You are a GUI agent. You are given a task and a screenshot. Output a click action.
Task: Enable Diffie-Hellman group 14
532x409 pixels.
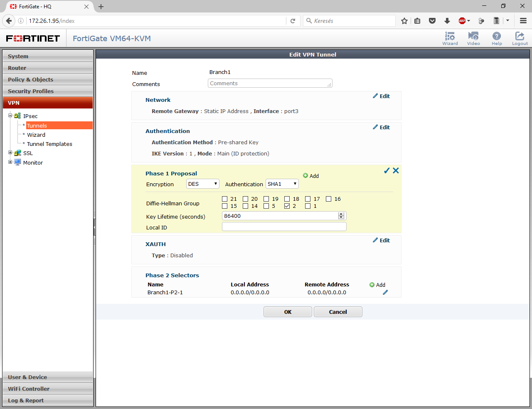[246, 206]
